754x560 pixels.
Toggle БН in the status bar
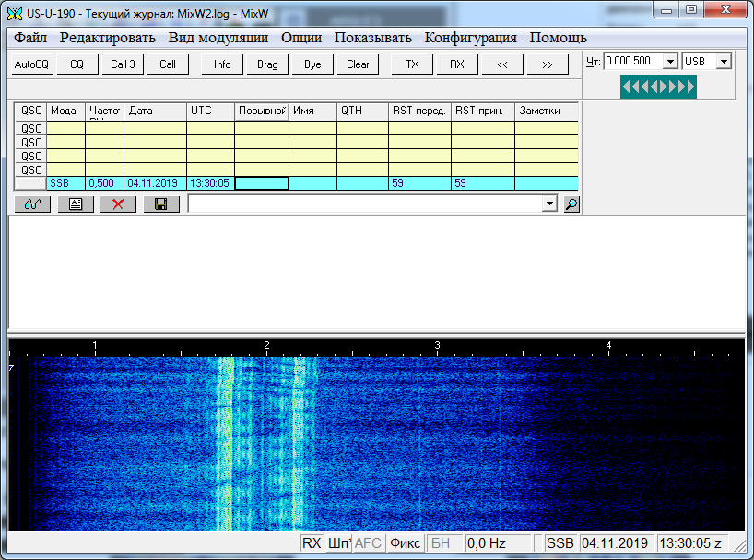(x=444, y=543)
